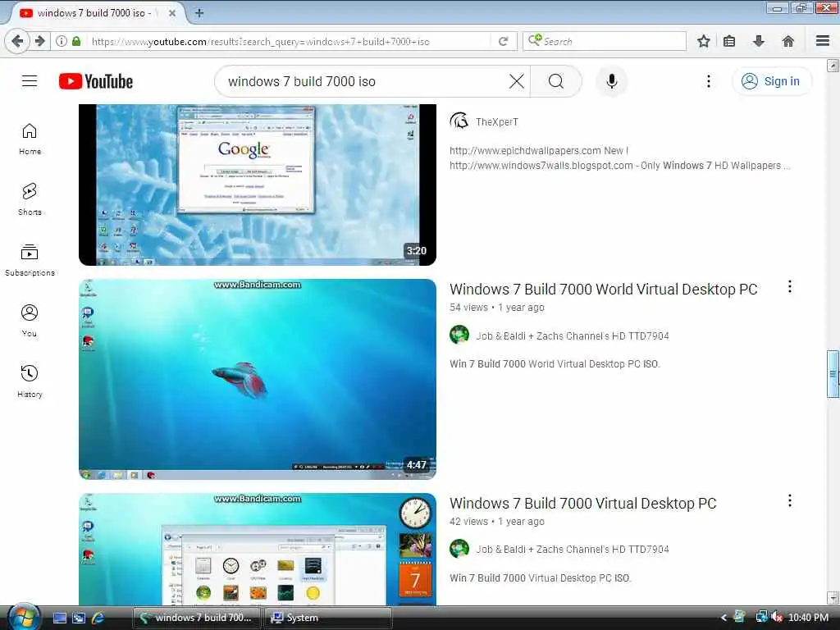
Task: Go forward with browser forward arrow
Action: [40, 41]
